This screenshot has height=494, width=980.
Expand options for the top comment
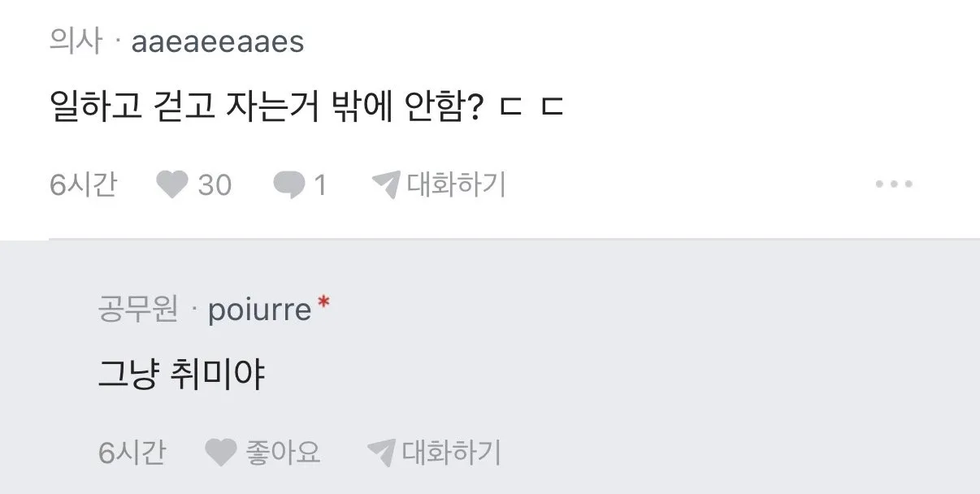pyautogui.click(x=894, y=184)
